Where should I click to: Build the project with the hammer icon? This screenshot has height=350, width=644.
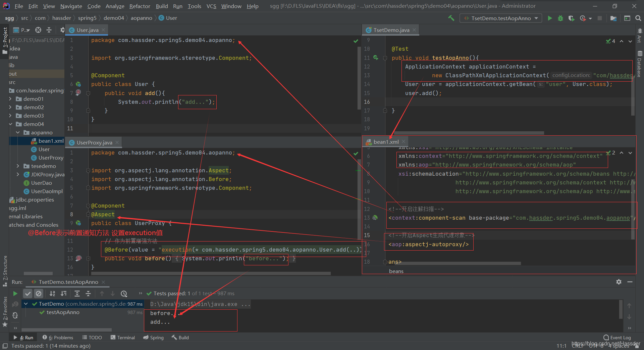pos(451,18)
